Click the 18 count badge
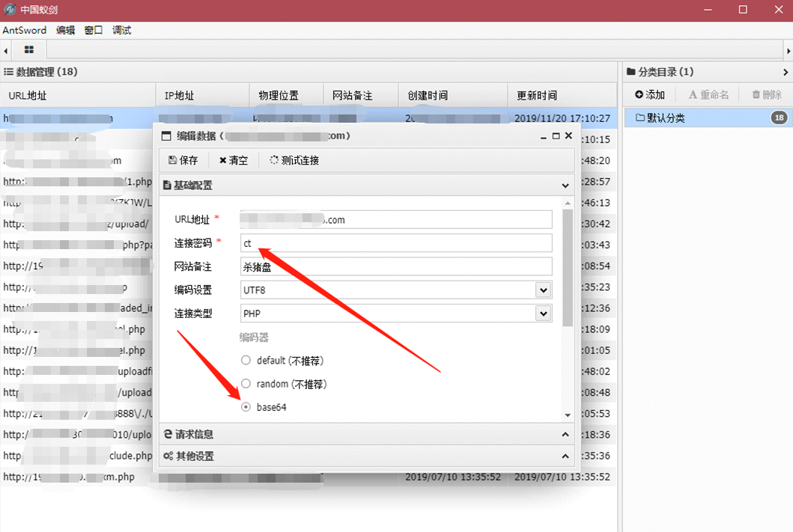 (x=780, y=117)
